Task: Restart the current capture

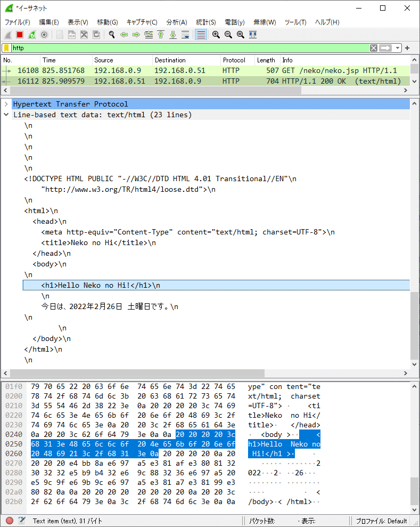Action: coord(32,35)
